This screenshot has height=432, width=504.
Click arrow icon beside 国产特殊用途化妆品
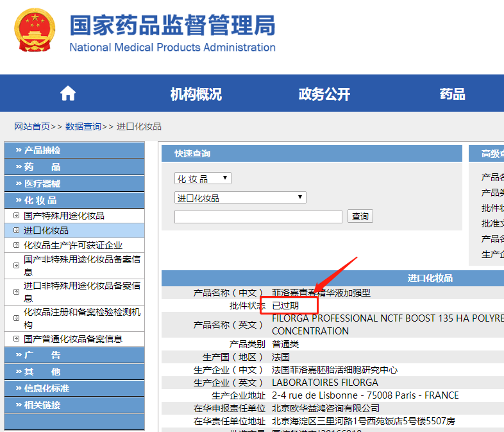[x=16, y=216]
